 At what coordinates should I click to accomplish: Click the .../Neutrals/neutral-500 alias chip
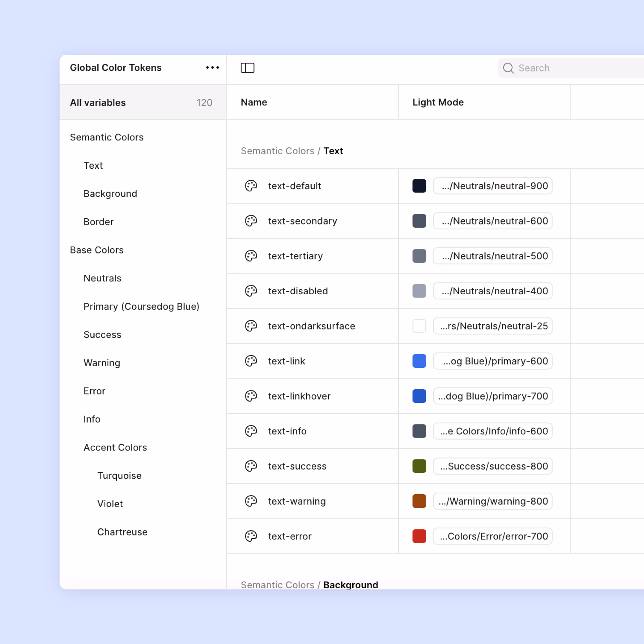pos(493,256)
